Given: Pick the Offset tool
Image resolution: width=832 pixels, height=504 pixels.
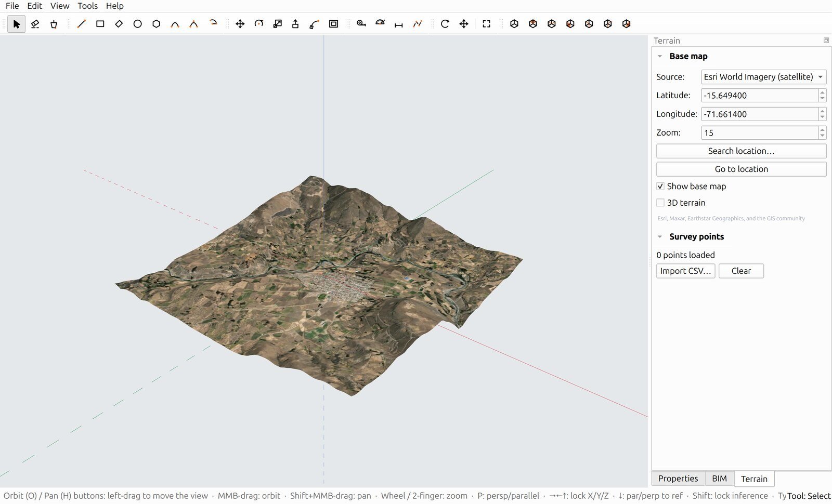Looking at the screenshot, I should pyautogui.click(x=333, y=24).
